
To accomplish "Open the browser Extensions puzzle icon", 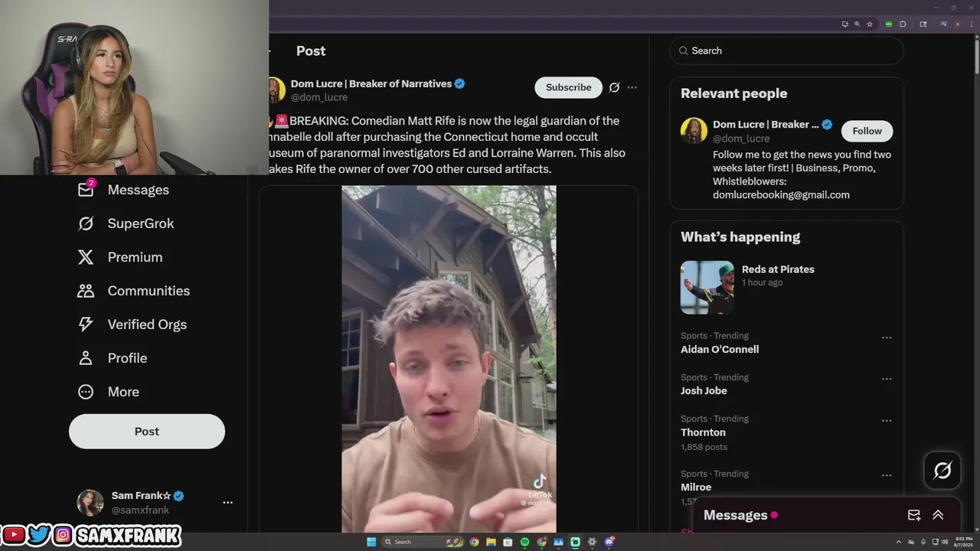I will point(903,24).
